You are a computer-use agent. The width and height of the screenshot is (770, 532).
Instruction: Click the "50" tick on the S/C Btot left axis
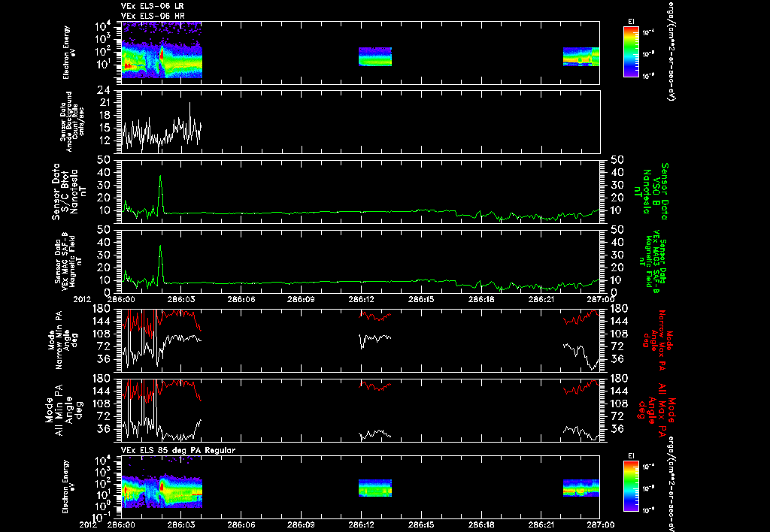pyautogui.click(x=104, y=161)
